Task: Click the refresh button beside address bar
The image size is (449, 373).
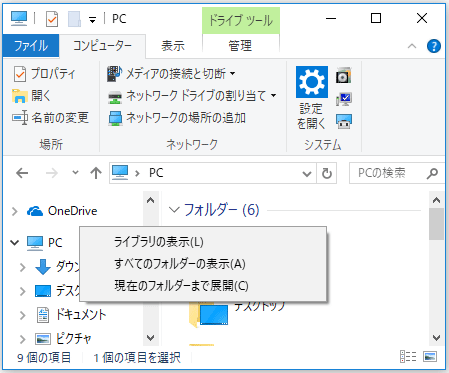Action: (x=327, y=173)
